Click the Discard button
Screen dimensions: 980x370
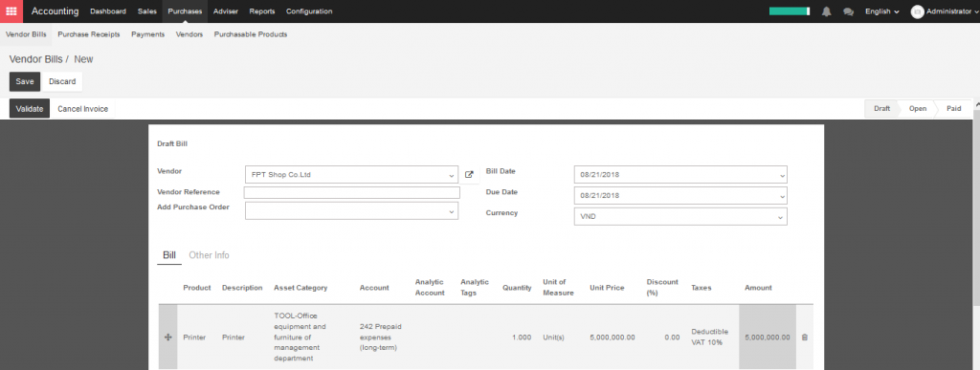[x=62, y=81]
